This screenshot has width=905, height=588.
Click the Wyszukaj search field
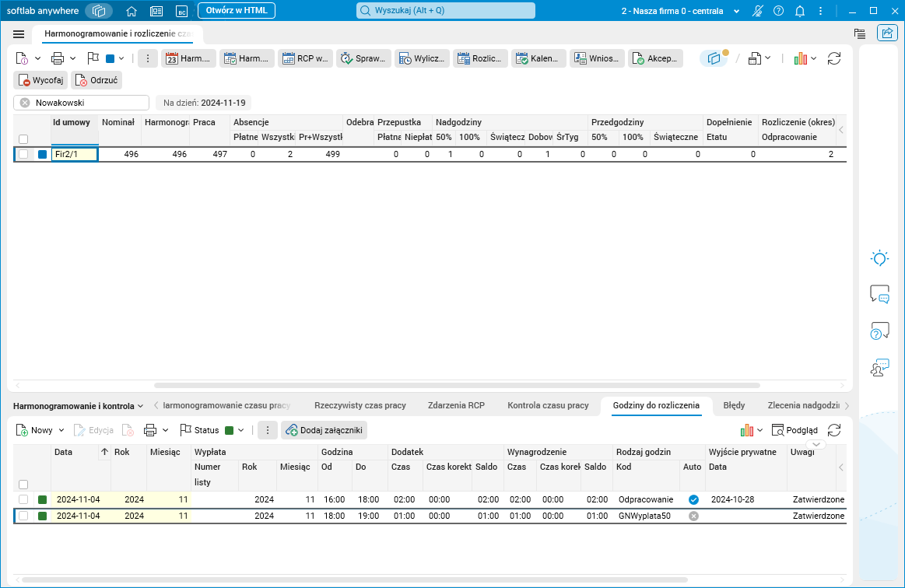446,10
